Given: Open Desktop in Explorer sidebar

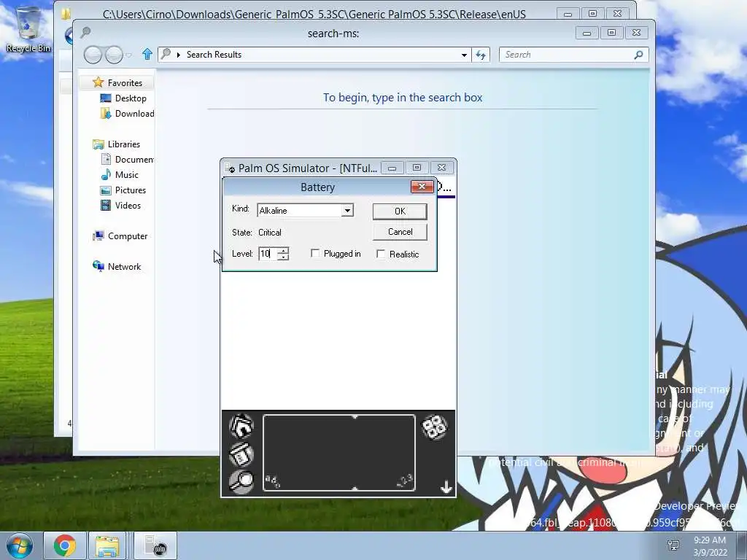Looking at the screenshot, I should pyautogui.click(x=131, y=98).
